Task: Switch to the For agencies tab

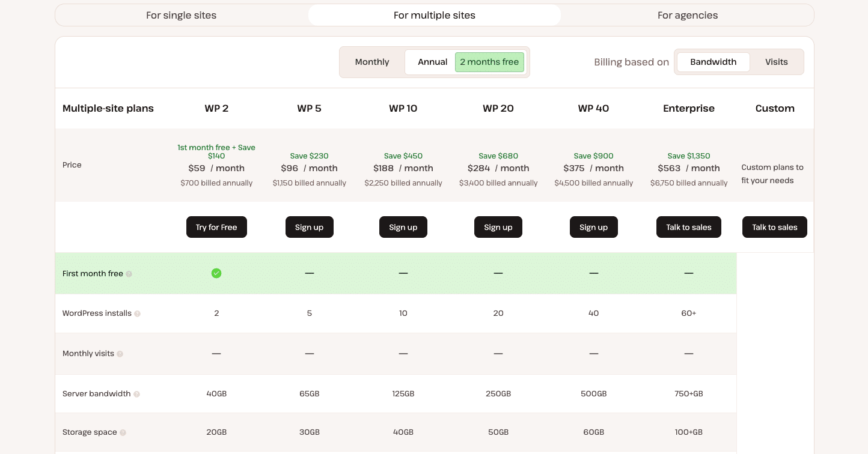Action: (688, 15)
